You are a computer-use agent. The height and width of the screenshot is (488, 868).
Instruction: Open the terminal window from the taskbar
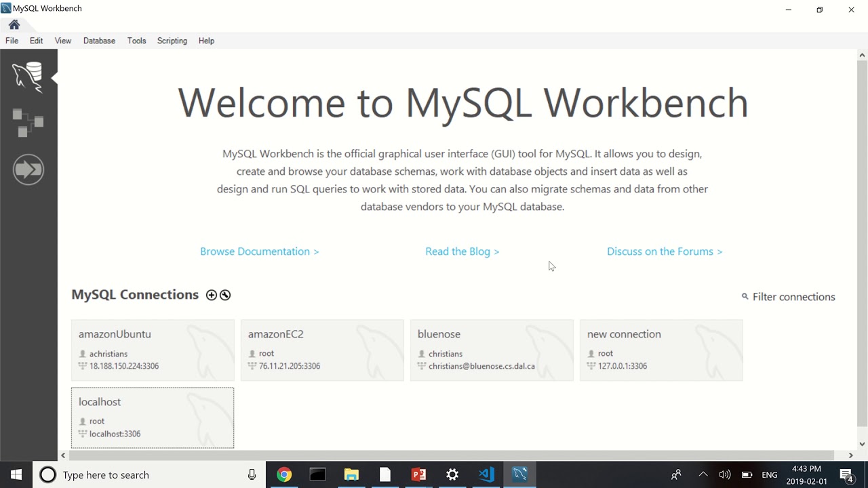pyautogui.click(x=317, y=474)
